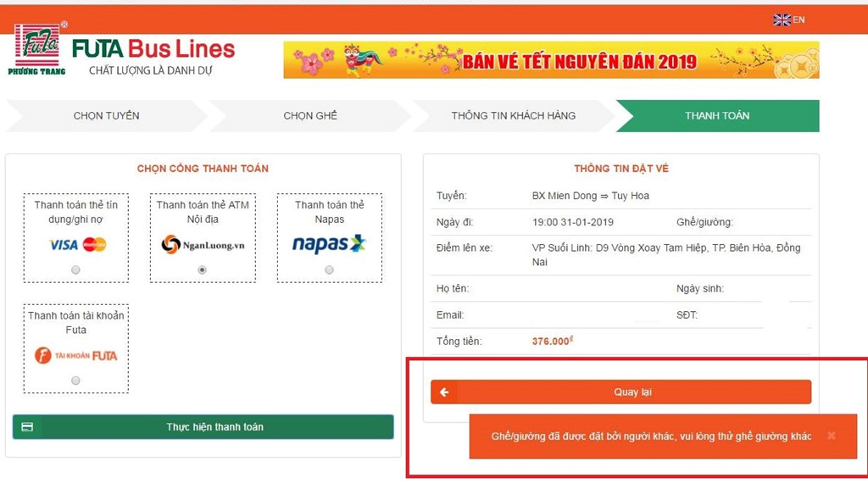Go to the Chọn tuyến step
This screenshot has height=489, width=868.
click(x=106, y=115)
